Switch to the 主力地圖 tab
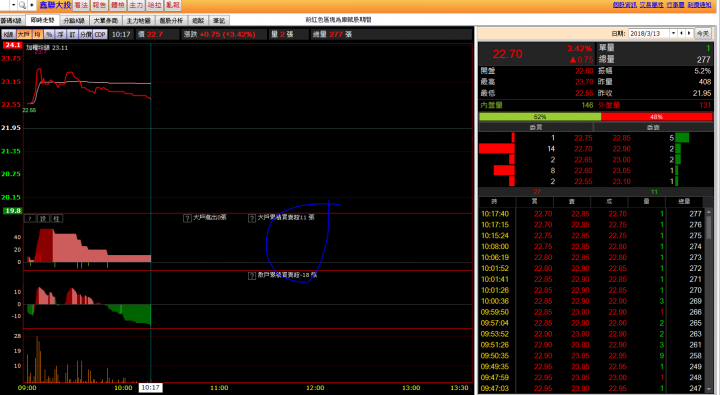Image resolution: width=720 pixels, height=395 pixels. tap(138, 21)
